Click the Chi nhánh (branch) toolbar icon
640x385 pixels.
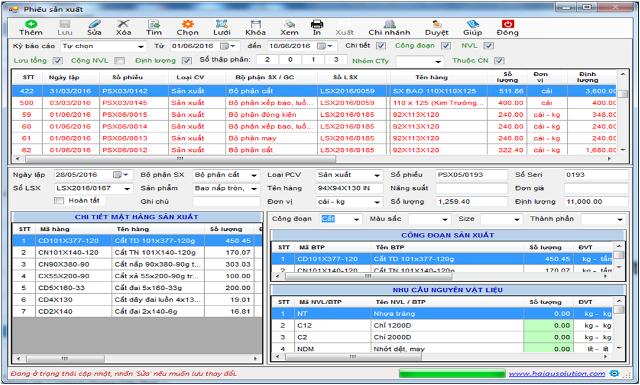[x=389, y=24]
